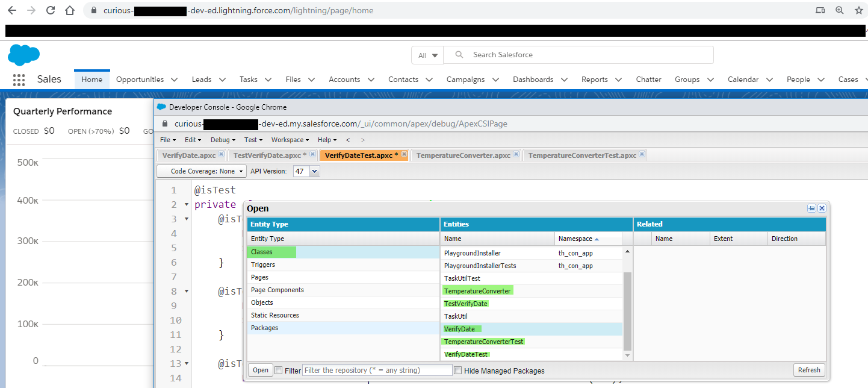This screenshot has width=868, height=388.
Task: Reload the browser page
Action: pyautogui.click(x=51, y=10)
